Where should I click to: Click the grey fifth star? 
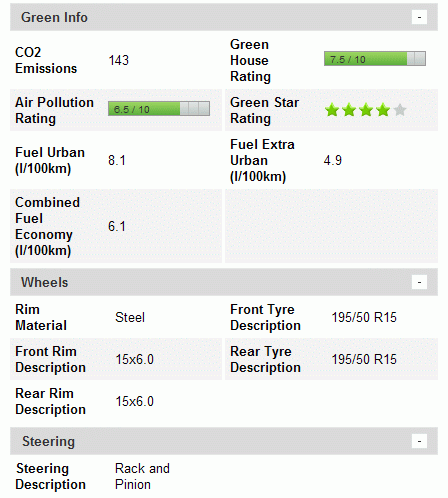pos(400,110)
